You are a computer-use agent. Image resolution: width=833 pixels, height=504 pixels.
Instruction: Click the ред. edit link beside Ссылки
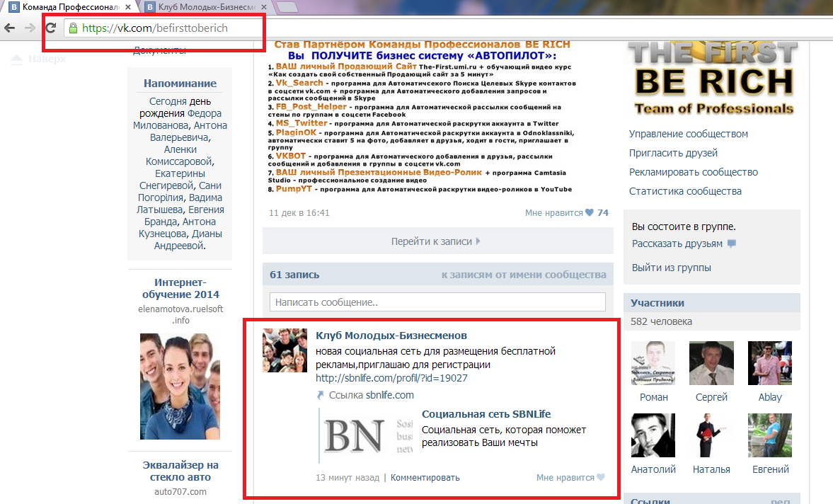pos(781,500)
